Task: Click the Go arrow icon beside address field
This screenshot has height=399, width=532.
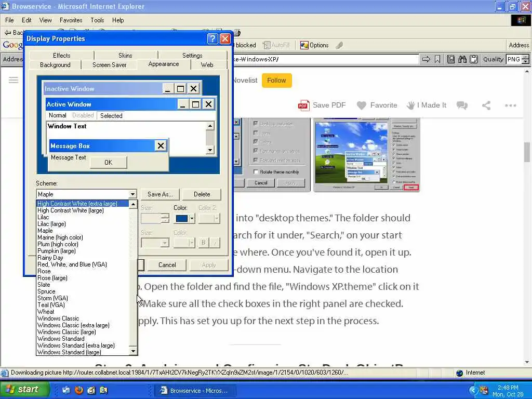Action: [x=426, y=59]
